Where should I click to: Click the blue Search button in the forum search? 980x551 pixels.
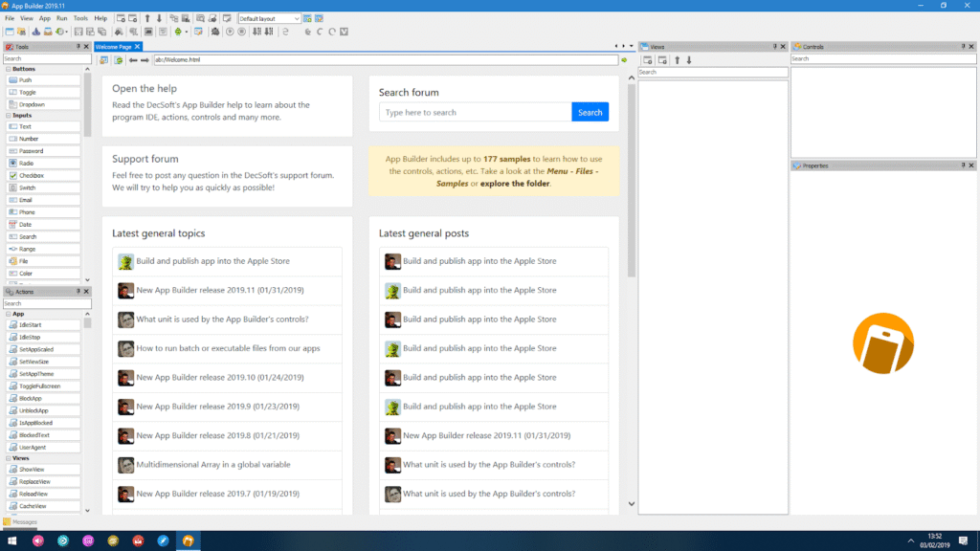click(x=590, y=112)
